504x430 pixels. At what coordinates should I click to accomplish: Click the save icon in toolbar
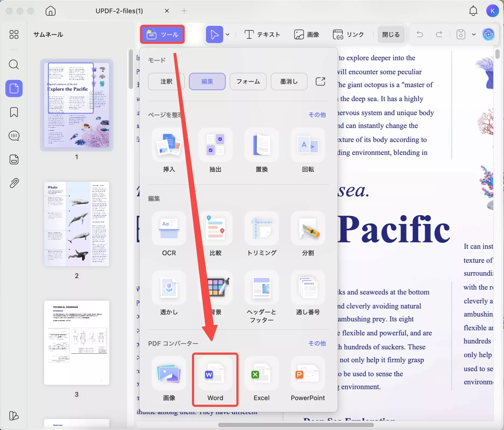point(461,34)
